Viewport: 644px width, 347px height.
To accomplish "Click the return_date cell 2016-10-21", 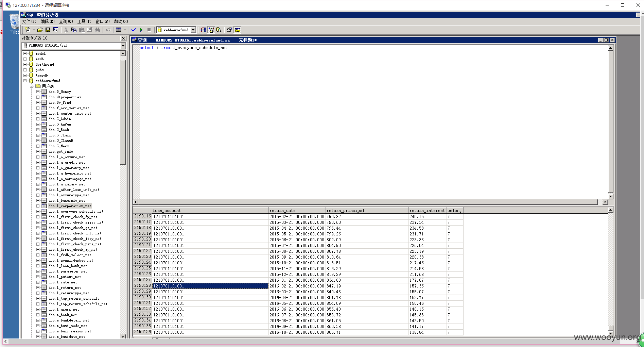I will (297, 332).
